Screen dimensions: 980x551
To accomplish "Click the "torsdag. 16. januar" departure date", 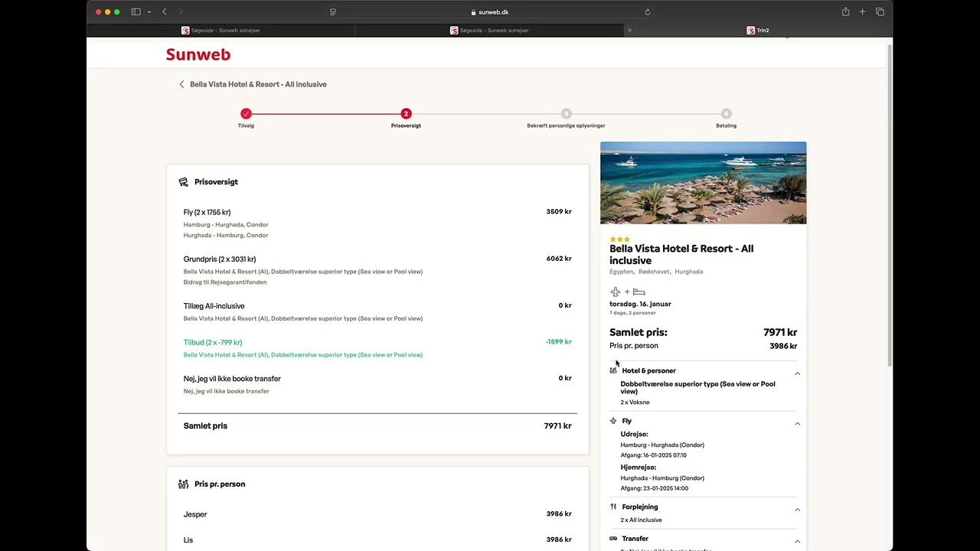I will click(x=640, y=304).
